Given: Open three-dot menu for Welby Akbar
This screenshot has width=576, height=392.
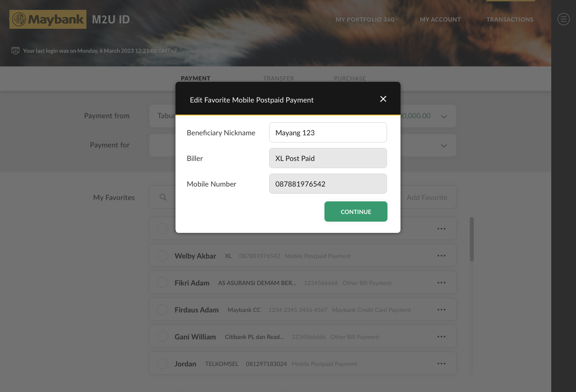Looking at the screenshot, I should tap(441, 256).
